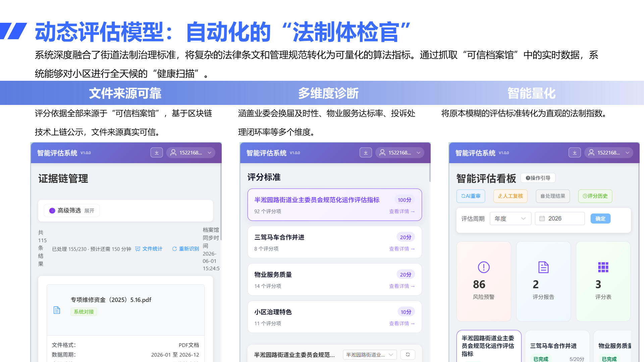The width and height of the screenshot is (644, 362).
Task: Open the 年度 evaluation period dropdown
Action: [x=511, y=219]
